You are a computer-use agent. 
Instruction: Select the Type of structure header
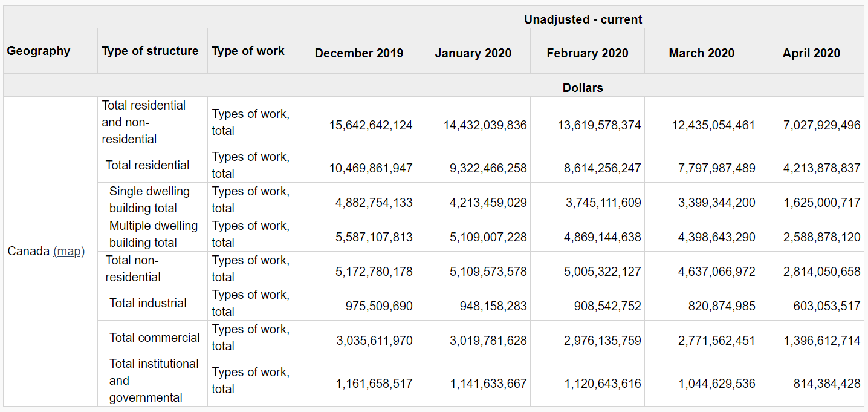coord(150,51)
